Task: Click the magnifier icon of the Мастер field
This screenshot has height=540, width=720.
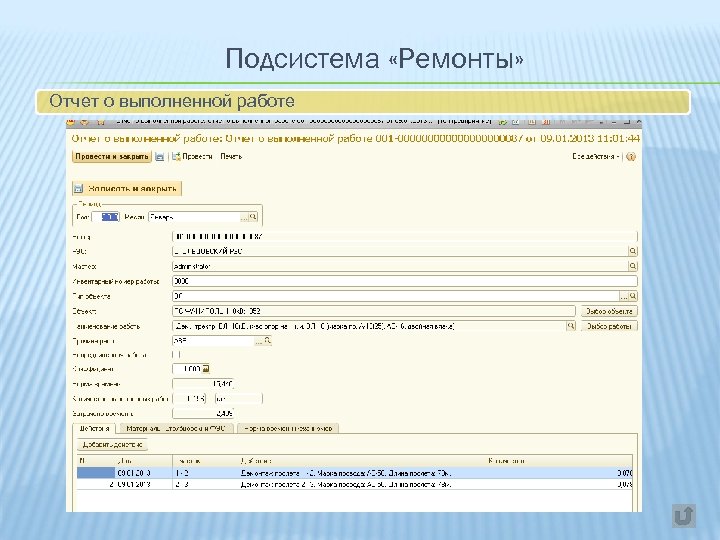Action: coord(633,266)
